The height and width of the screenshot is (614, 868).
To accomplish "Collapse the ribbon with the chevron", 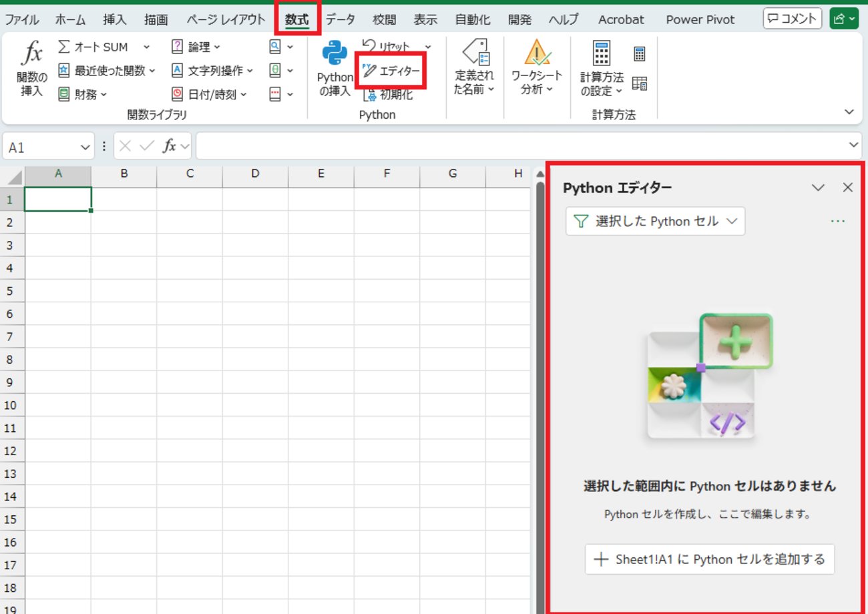I will coord(849,111).
